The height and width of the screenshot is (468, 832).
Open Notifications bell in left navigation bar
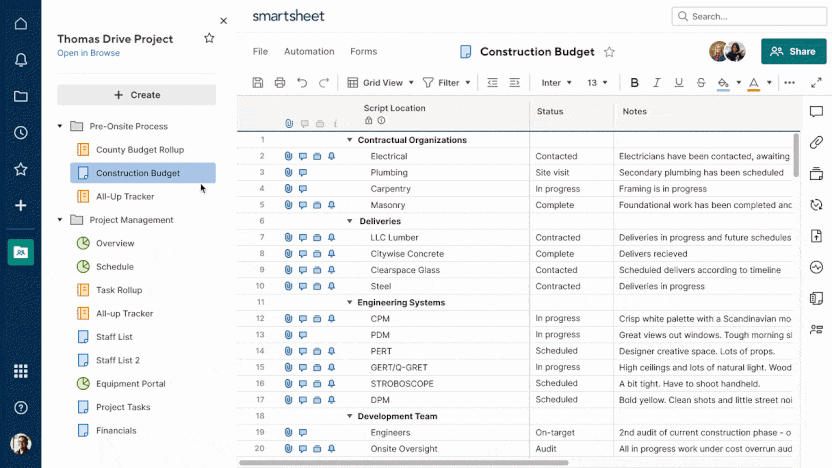21,60
